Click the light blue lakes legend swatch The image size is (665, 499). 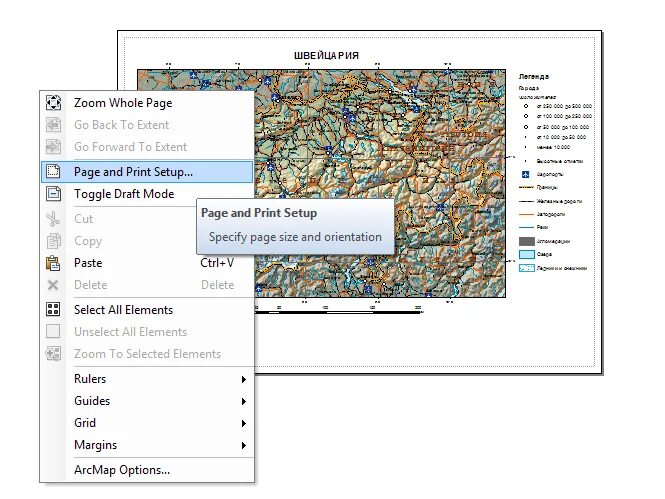tap(527, 254)
